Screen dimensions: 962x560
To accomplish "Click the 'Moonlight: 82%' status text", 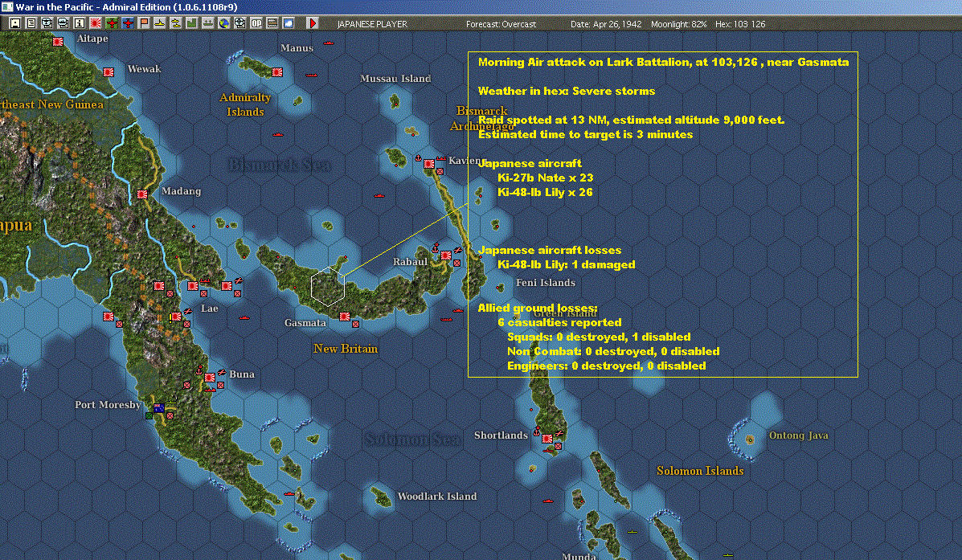I will 678,24.
